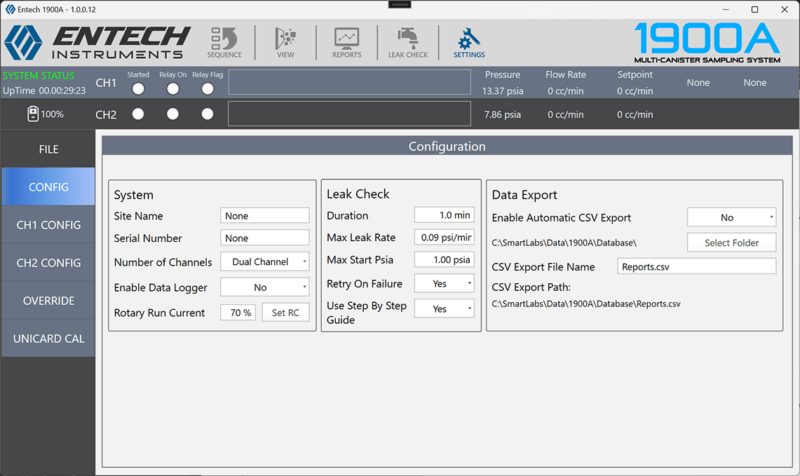Switch to CH1 CONFIG tab
The height and width of the screenshot is (476, 800).
(48, 225)
